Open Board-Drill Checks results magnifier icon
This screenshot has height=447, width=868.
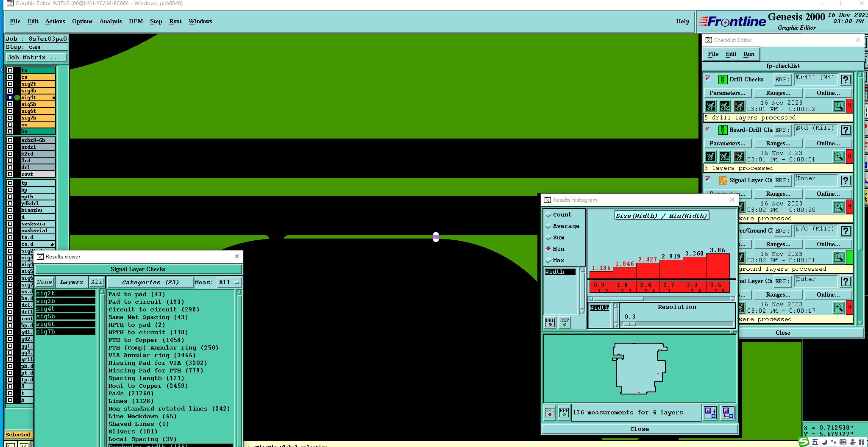(x=839, y=156)
